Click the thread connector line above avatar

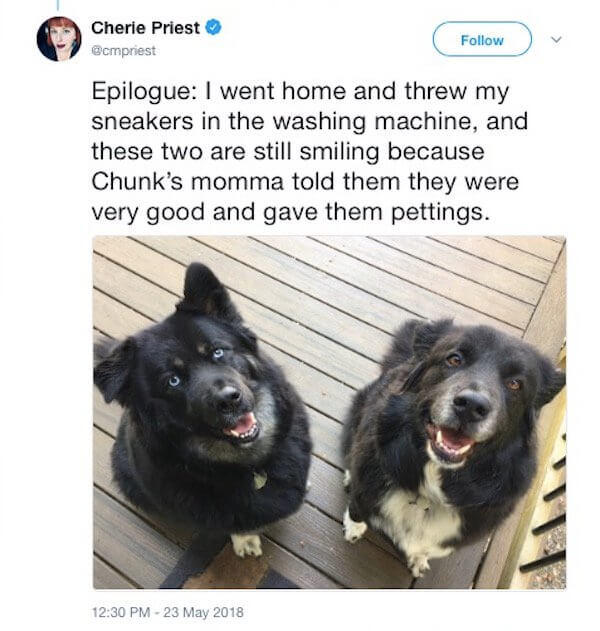pos(58,5)
